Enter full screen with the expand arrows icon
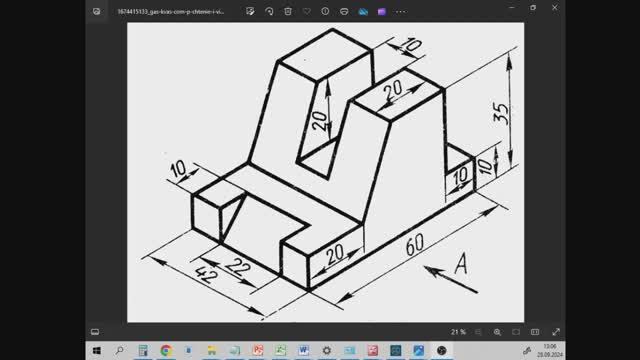Screen dimensions: 640x360 (x=556, y=332)
